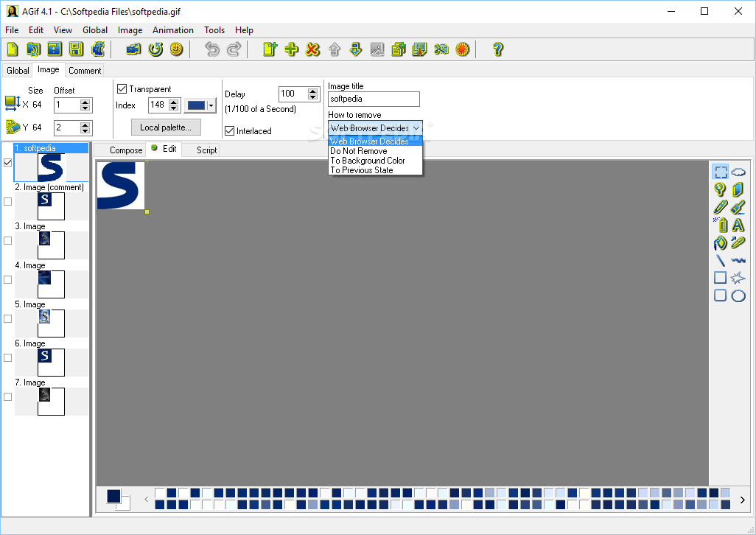This screenshot has height=535, width=756.
Task: Click the Index value spinner arrows
Action: [x=174, y=105]
